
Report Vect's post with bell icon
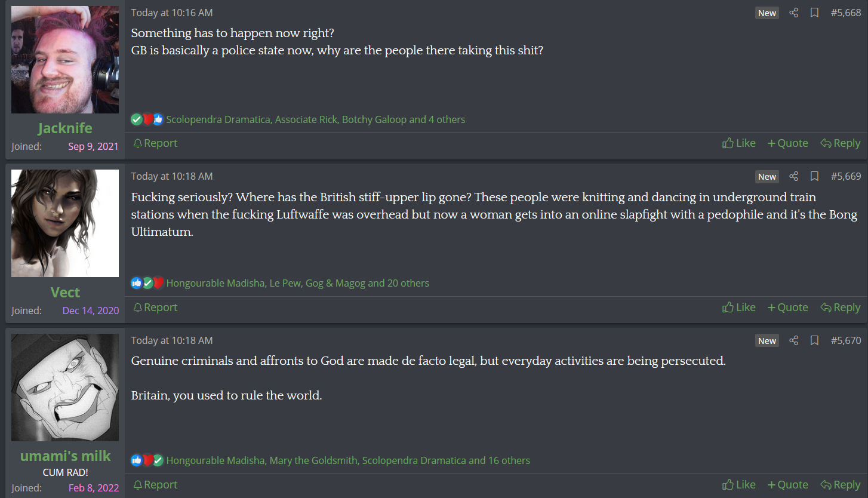click(138, 308)
